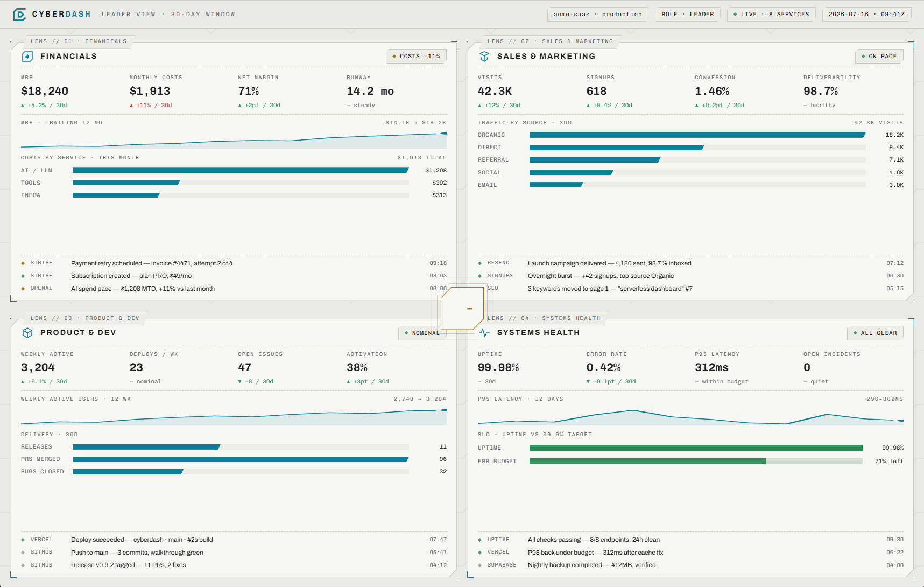Click the AI / LLM cost bar
This screenshot has width=924, height=587.
pyautogui.click(x=241, y=170)
